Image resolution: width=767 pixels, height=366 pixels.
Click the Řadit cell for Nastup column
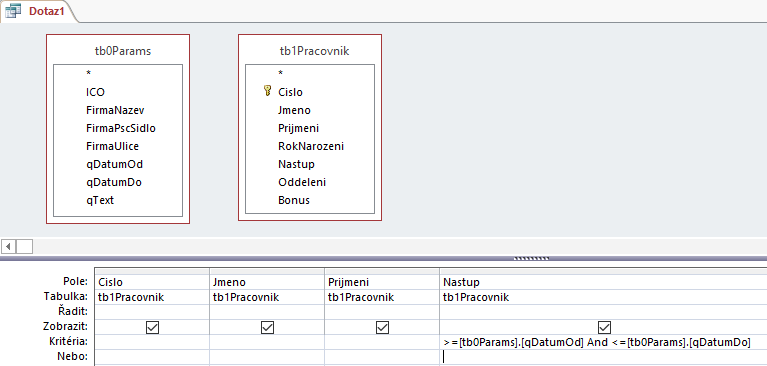pos(604,312)
